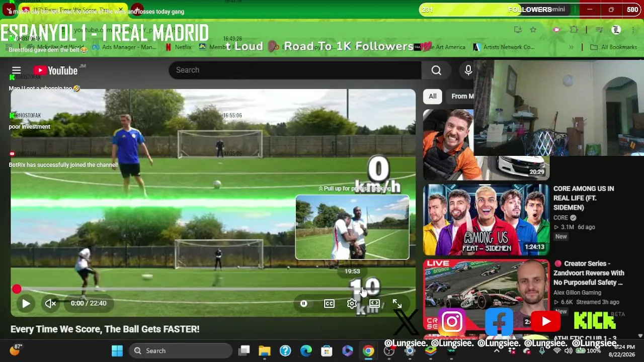Launch Microsoft Edge from the taskbar
Image resolution: width=644 pixels, height=362 pixels.
click(306, 351)
